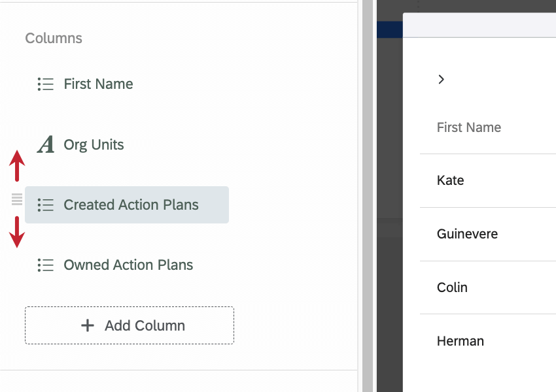This screenshot has height=392, width=556.
Task: Click the list icon beside Owned Action Plans
Action: point(45,265)
